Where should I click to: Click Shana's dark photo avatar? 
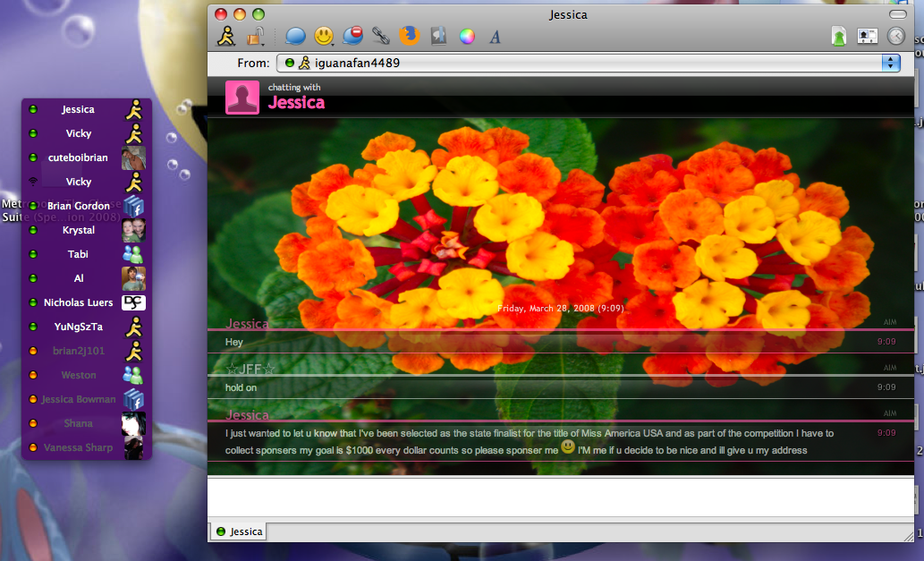(x=134, y=424)
